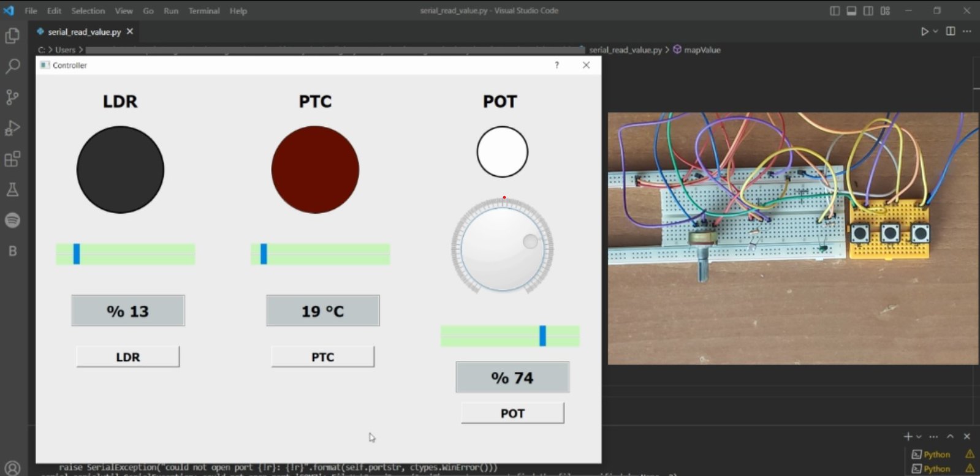This screenshot has width=980, height=476.
Task: Expand launch profile dropdown beside plus
Action: [919, 437]
